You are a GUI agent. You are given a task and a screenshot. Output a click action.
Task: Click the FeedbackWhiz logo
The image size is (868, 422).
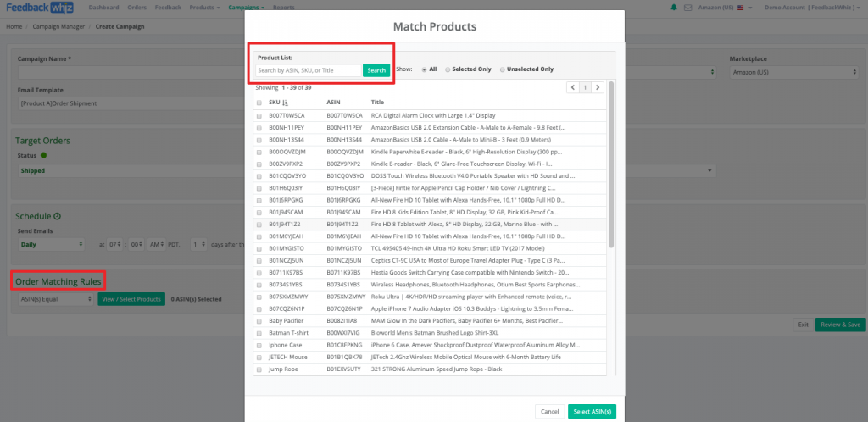pyautogui.click(x=38, y=7)
